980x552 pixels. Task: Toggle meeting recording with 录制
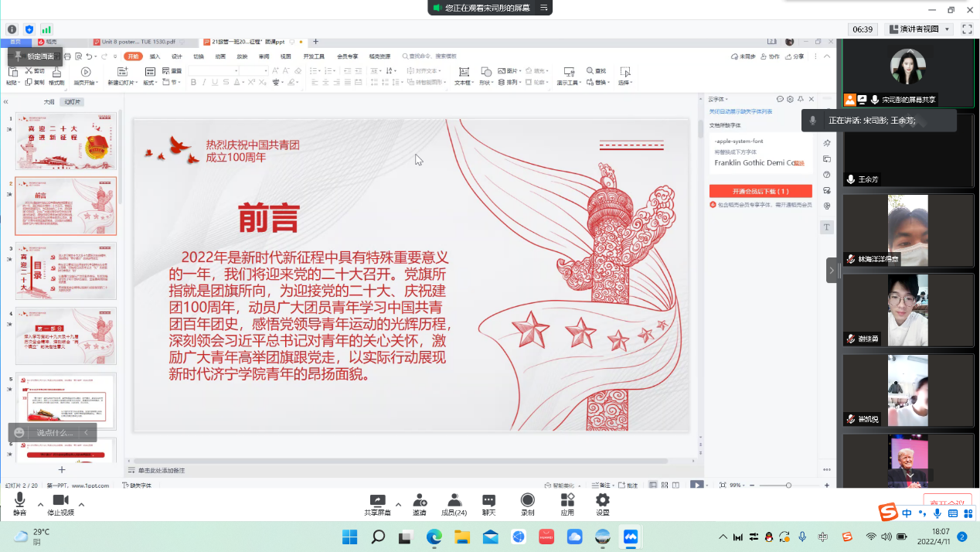527,505
